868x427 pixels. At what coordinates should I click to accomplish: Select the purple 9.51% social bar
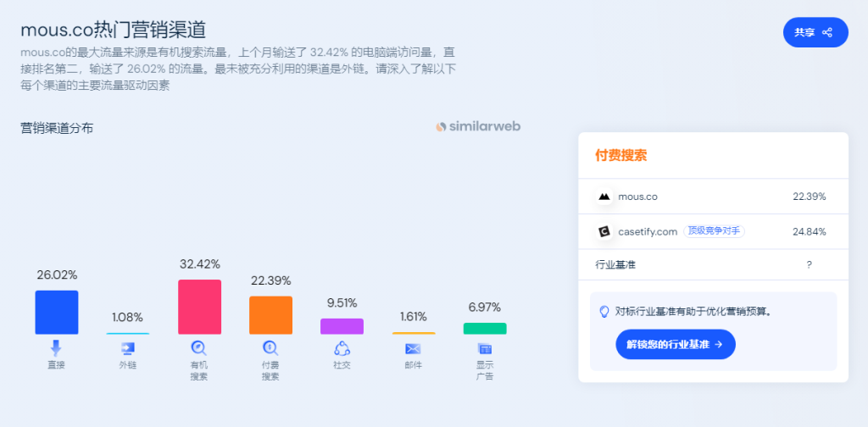tap(342, 326)
